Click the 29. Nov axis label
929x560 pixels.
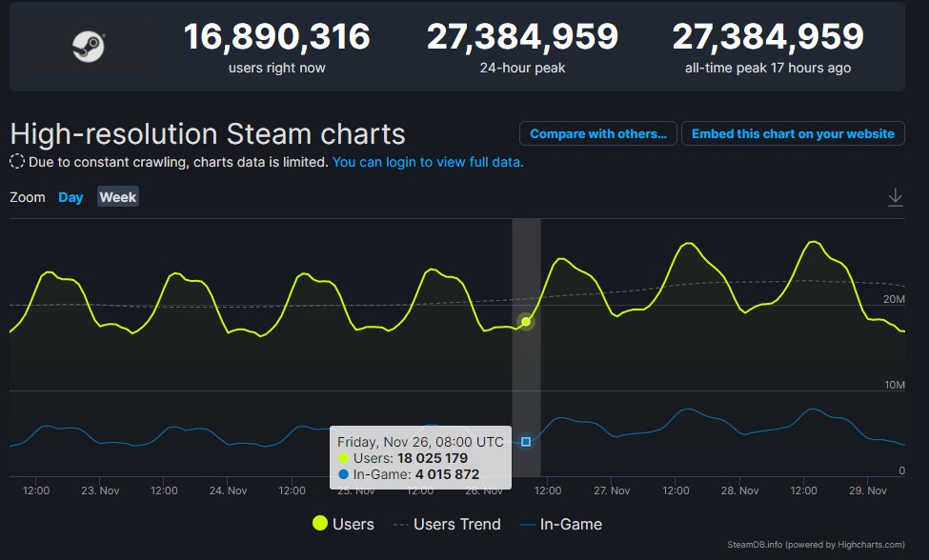click(x=868, y=490)
